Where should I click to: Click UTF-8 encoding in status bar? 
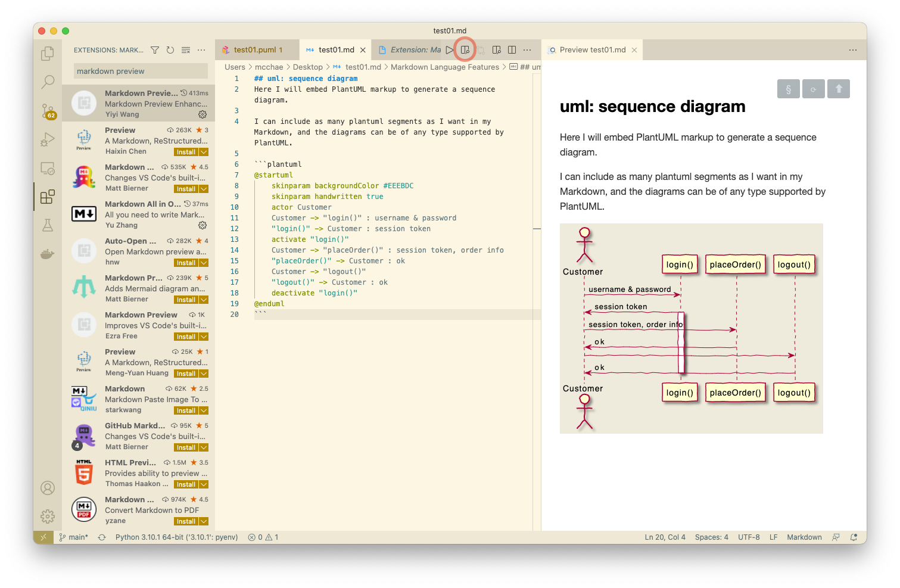[x=749, y=537]
